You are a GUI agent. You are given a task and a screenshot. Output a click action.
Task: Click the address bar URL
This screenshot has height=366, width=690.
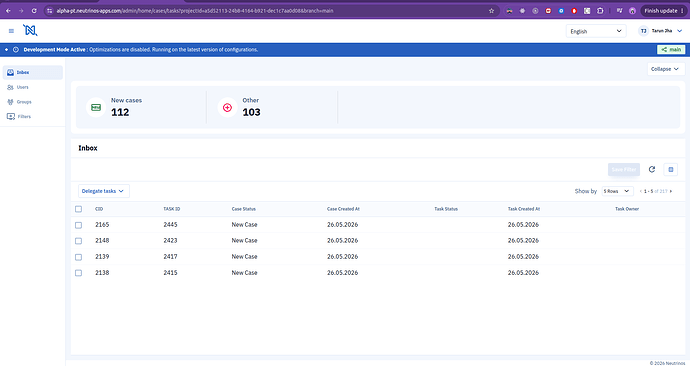click(x=195, y=11)
